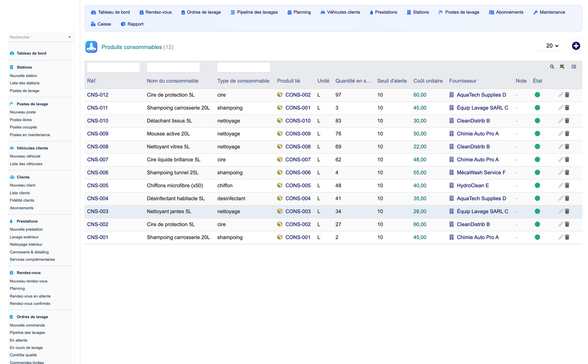Open Maintenance top menu item
The image size is (588, 364).
click(x=549, y=12)
